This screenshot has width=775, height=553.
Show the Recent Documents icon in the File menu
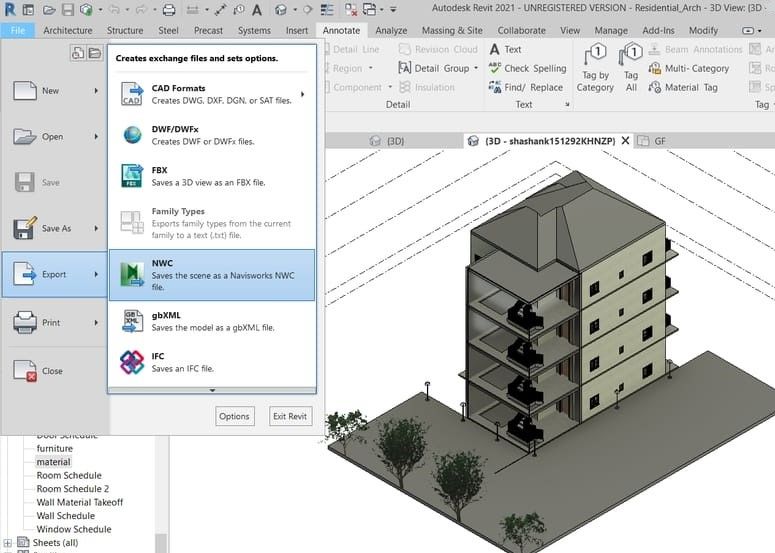(x=78, y=52)
